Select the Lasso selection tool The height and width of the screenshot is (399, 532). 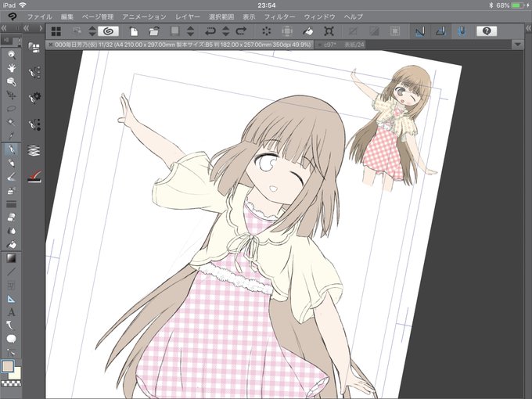(12, 109)
